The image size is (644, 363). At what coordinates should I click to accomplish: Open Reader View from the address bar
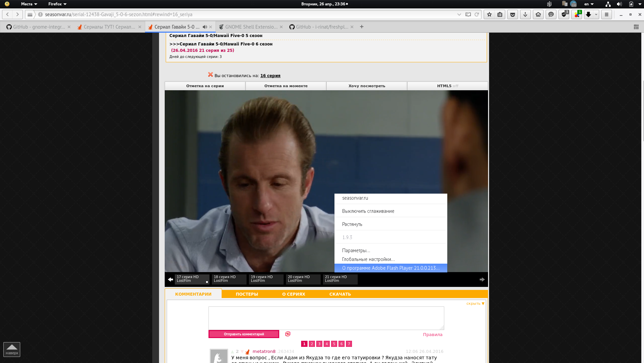point(468,14)
